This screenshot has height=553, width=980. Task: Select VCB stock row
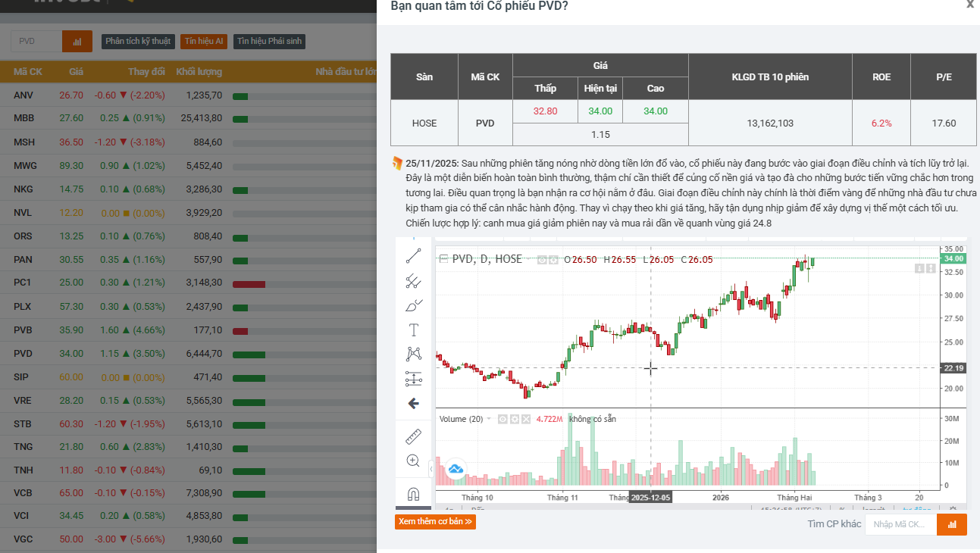(x=188, y=494)
